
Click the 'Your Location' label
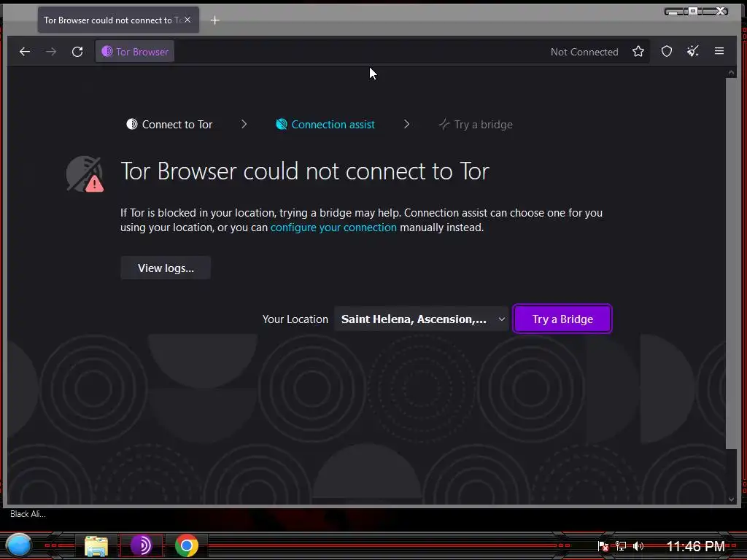[295, 319]
